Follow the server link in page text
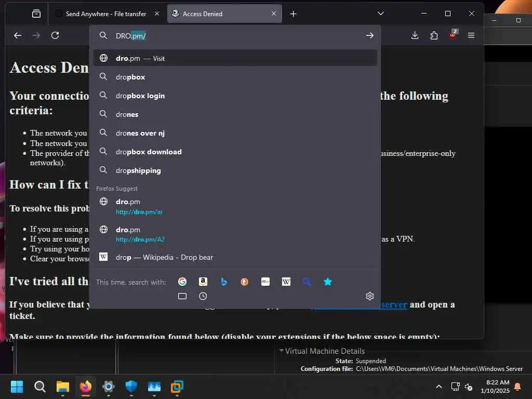This screenshot has width=532, height=399. (x=394, y=304)
